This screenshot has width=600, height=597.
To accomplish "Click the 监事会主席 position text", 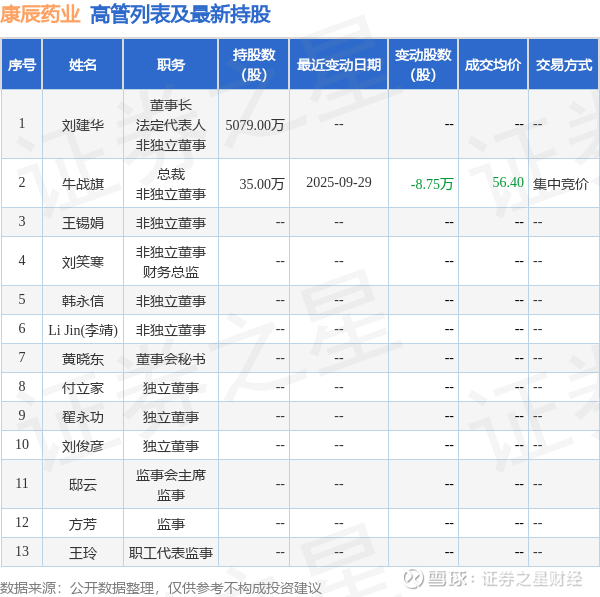I will coord(171,475).
